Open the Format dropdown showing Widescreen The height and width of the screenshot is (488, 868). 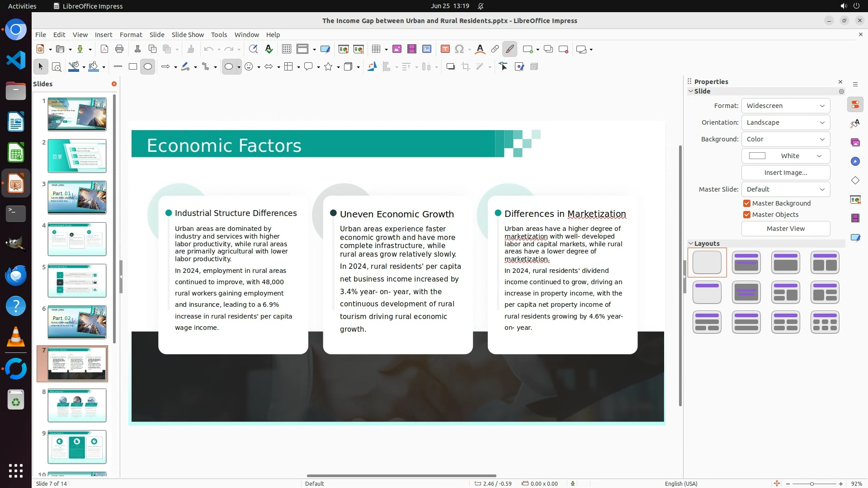[x=785, y=106]
